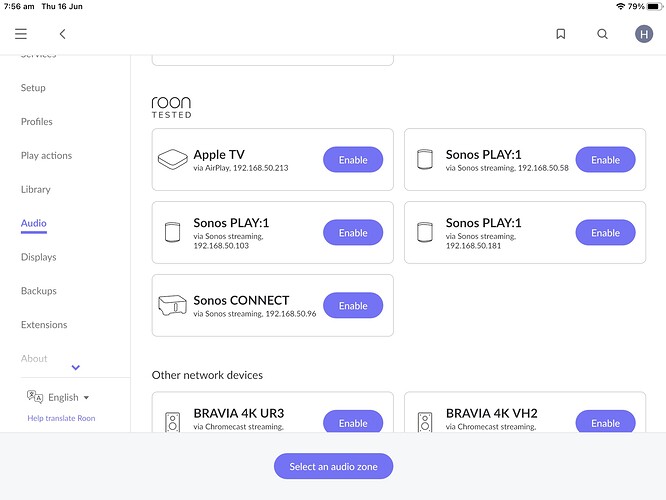666x500 pixels.
Task: Expand sidebar with the down chevron
Action: (x=76, y=367)
